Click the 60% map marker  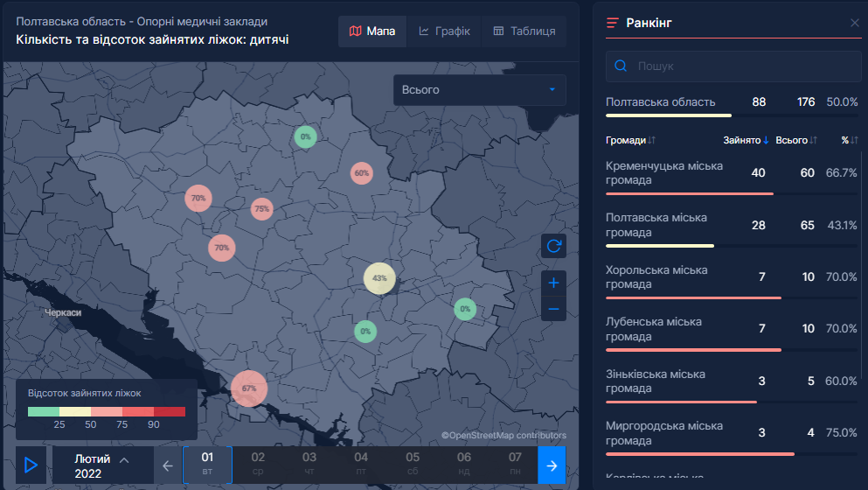[x=362, y=173]
